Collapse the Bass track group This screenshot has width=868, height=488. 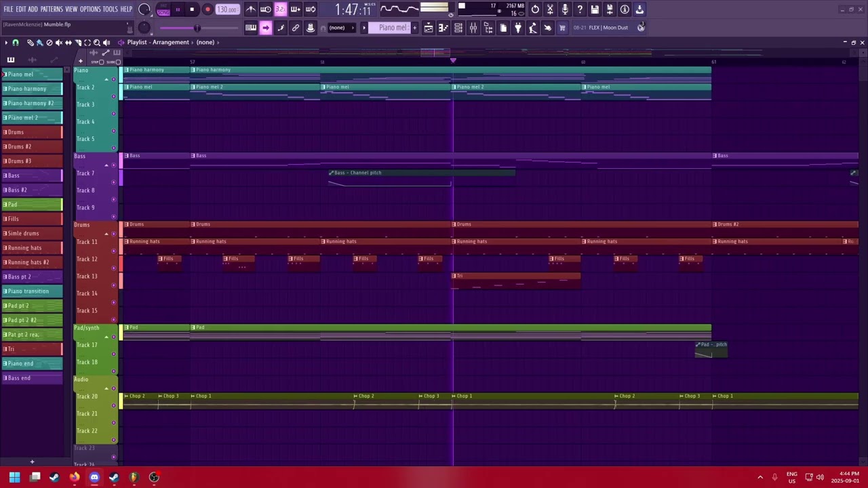(x=106, y=165)
